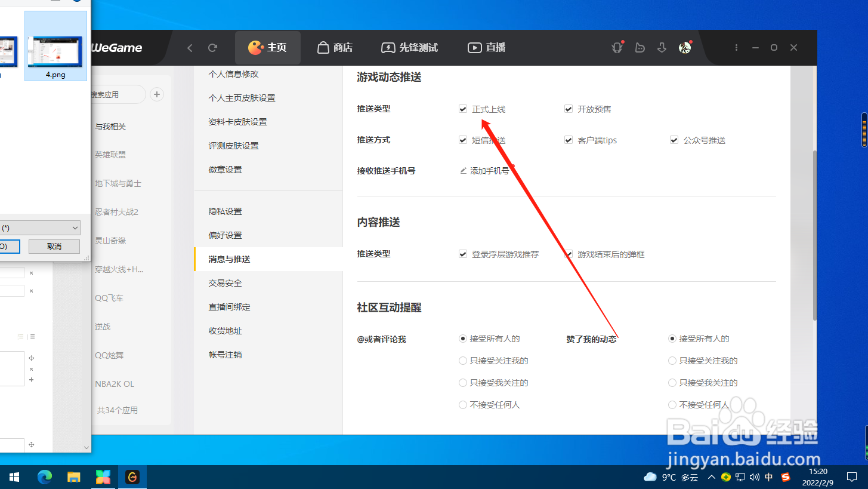This screenshot has height=489, width=868.
Task: Open the 360 security tray icon
Action: tap(726, 477)
